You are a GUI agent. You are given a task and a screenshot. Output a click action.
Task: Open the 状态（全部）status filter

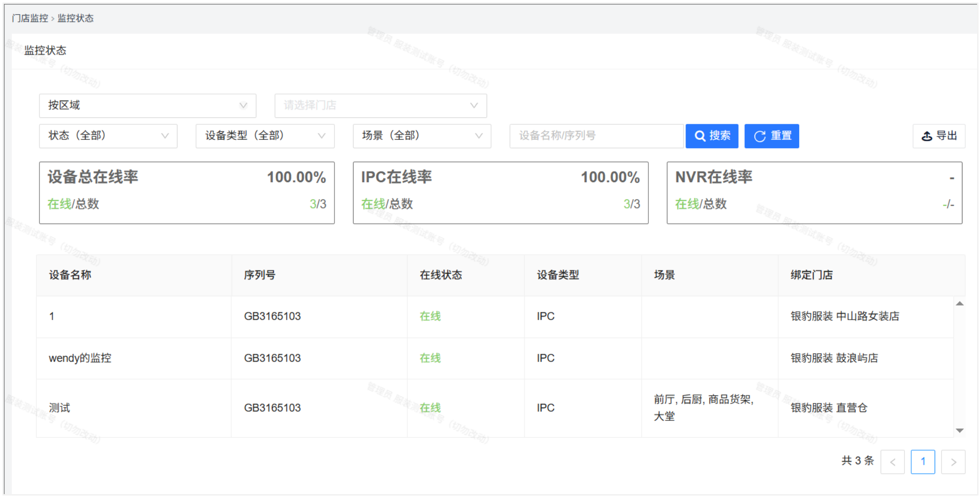(108, 136)
